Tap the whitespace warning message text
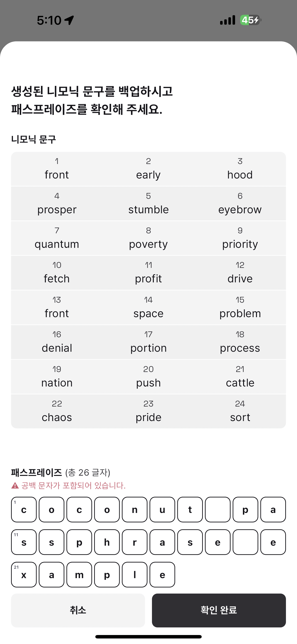Image resolution: width=297 pixels, height=644 pixels. pyautogui.click(x=73, y=486)
